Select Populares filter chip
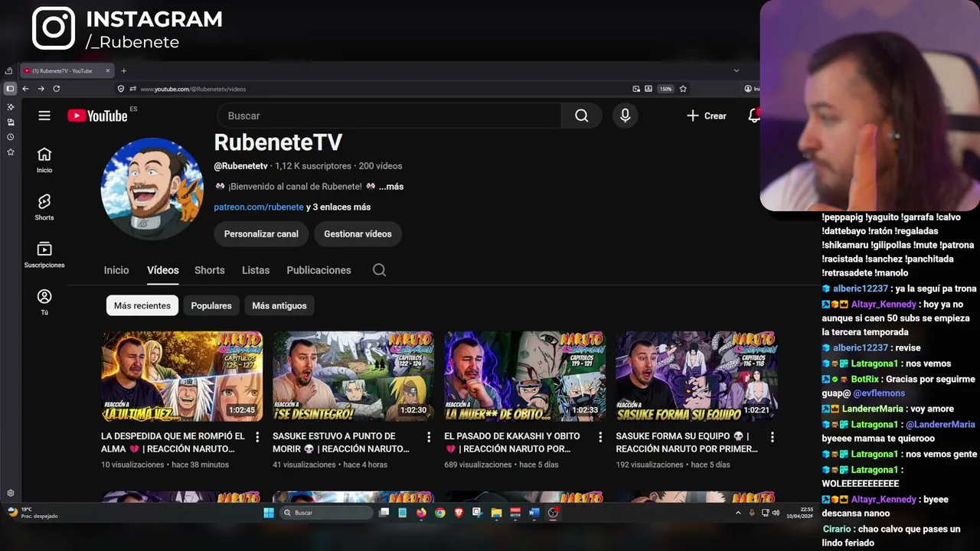This screenshot has height=551, width=980. [211, 305]
